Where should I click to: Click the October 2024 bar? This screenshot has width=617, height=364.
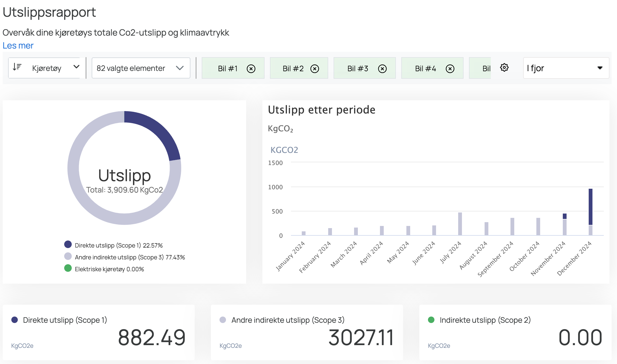[538, 226]
